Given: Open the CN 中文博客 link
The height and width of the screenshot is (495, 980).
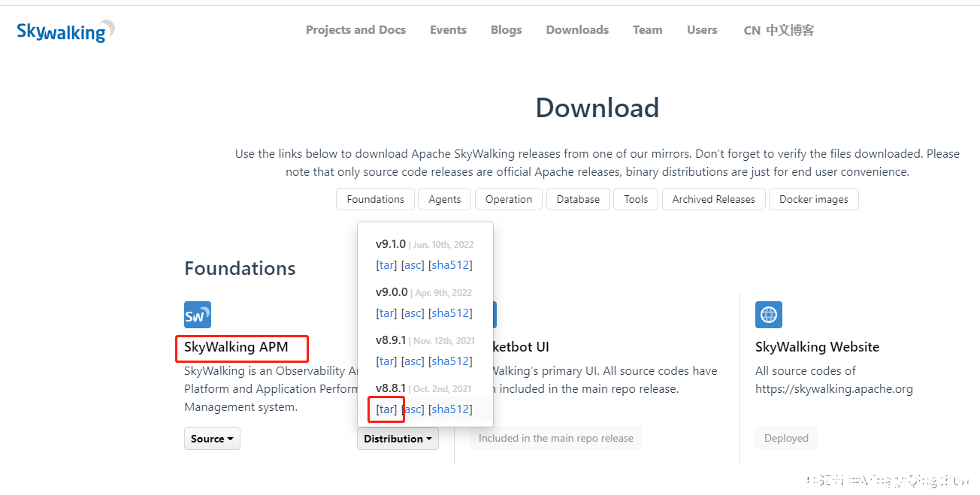Looking at the screenshot, I should point(779,31).
